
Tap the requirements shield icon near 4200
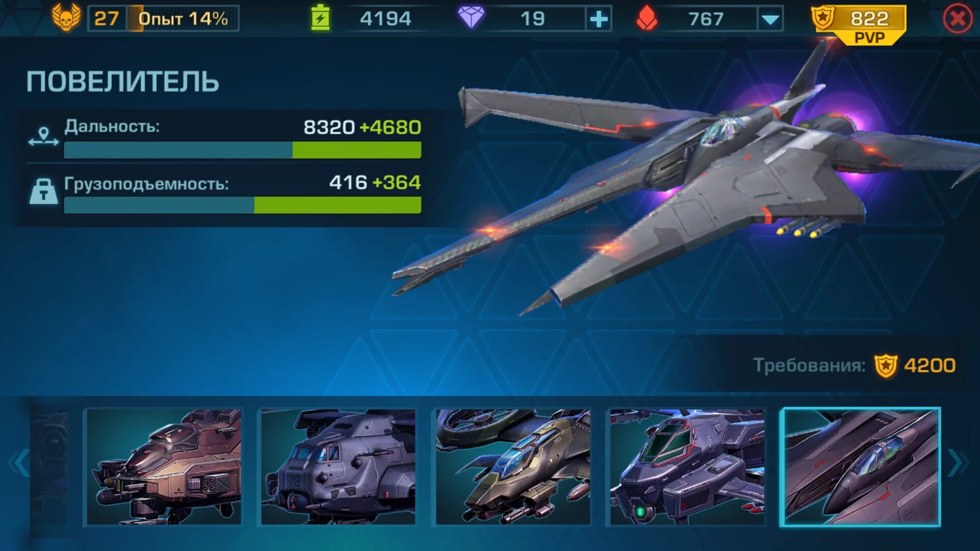click(886, 366)
